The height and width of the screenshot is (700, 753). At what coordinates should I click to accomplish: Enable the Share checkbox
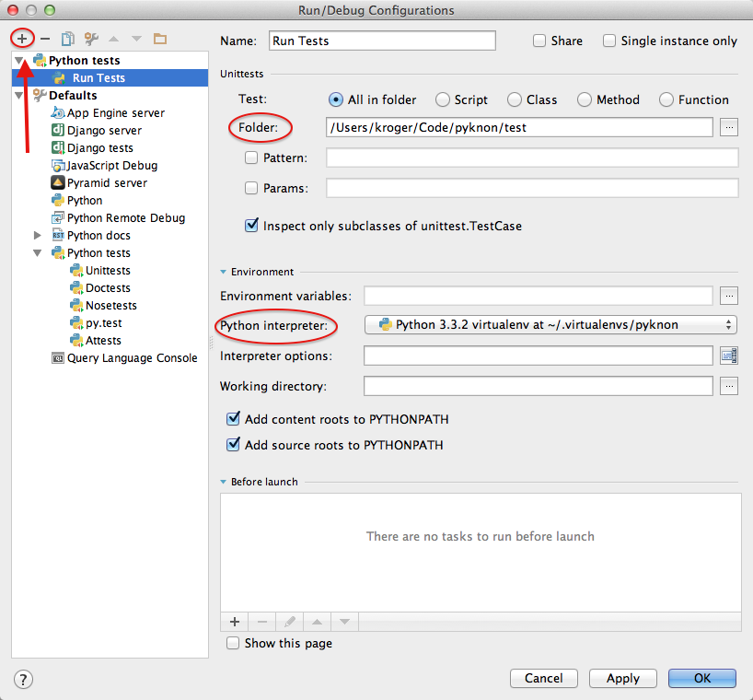tap(539, 41)
